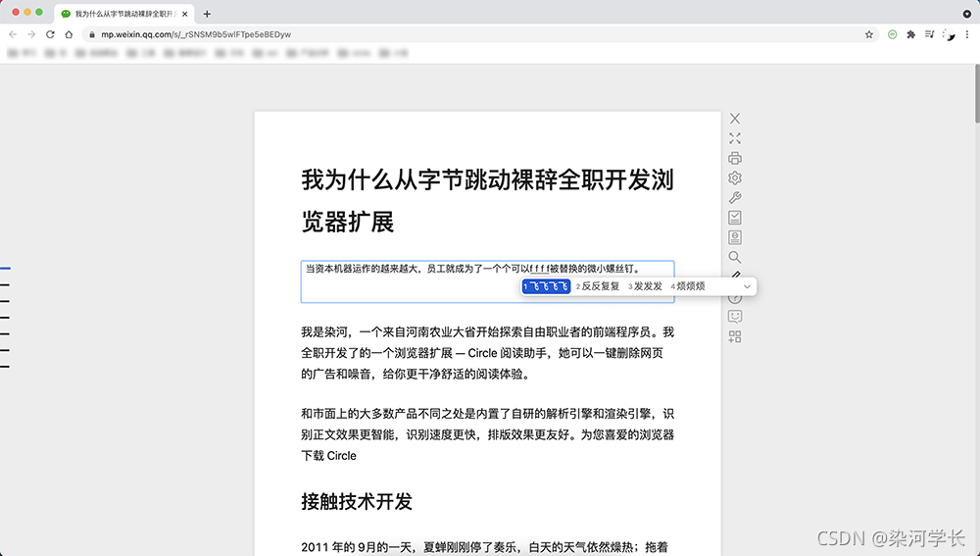Image resolution: width=980 pixels, height=556 pixels.
Task: Open the Chrome three-dot menu
Action: (x=967, y=34)
